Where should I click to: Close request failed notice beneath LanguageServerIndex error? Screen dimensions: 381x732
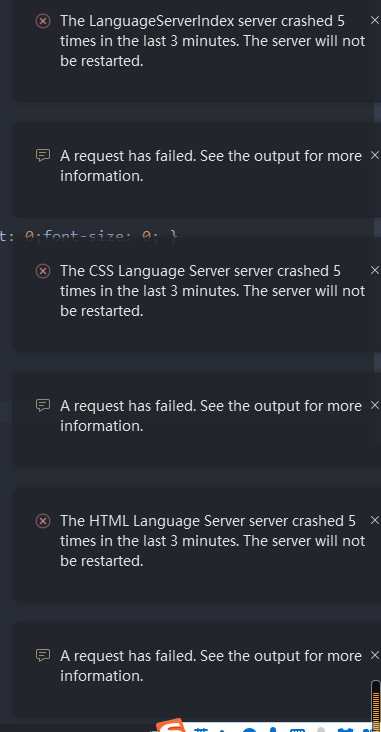point(374,155)
